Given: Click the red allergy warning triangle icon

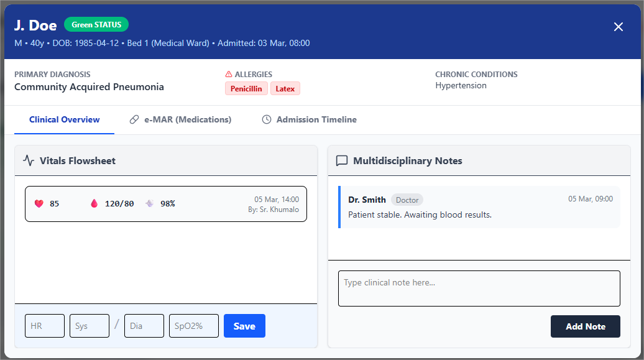Looking at the screenshot, I should [x=229, y=74].
